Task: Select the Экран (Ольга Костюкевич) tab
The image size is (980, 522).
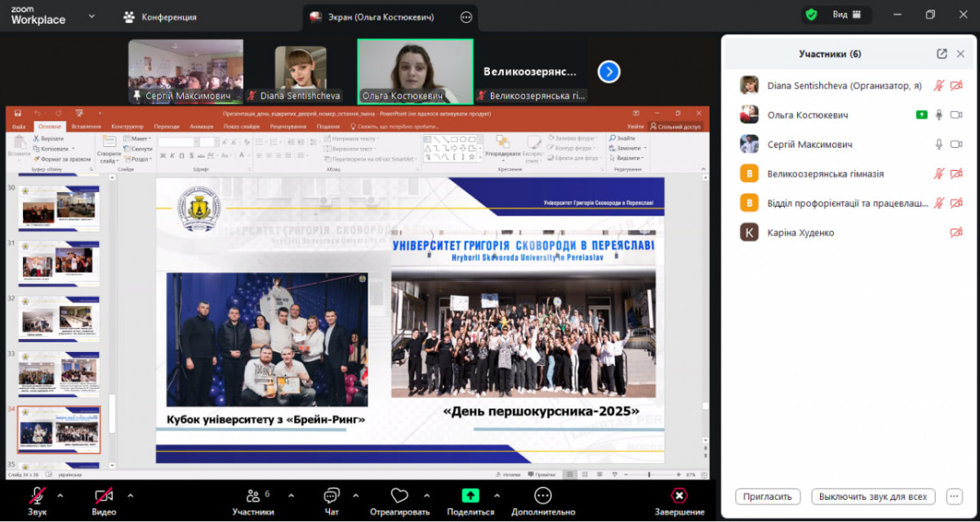Action: tap(381, 17)
